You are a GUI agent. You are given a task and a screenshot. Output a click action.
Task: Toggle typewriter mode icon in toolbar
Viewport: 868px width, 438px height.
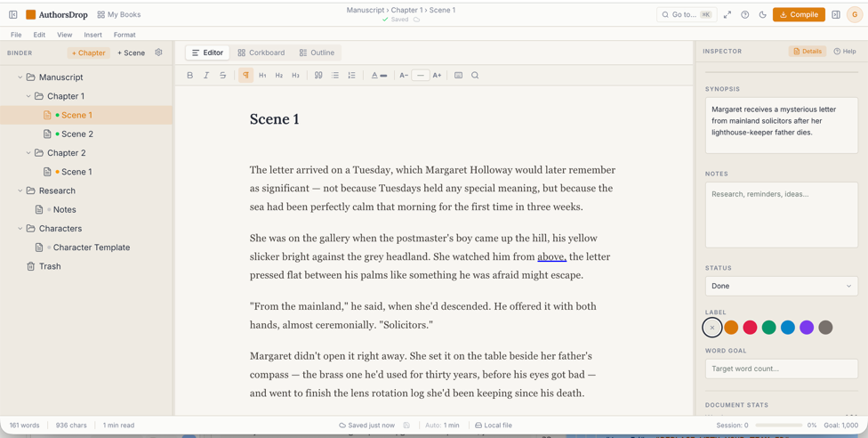(458, 76)
